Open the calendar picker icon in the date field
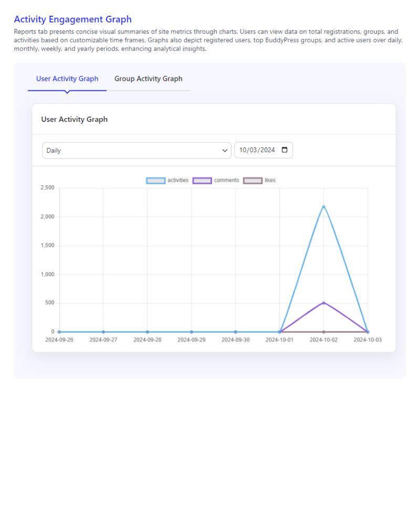This screenshot has height=525, width=420. click(285, 150)
